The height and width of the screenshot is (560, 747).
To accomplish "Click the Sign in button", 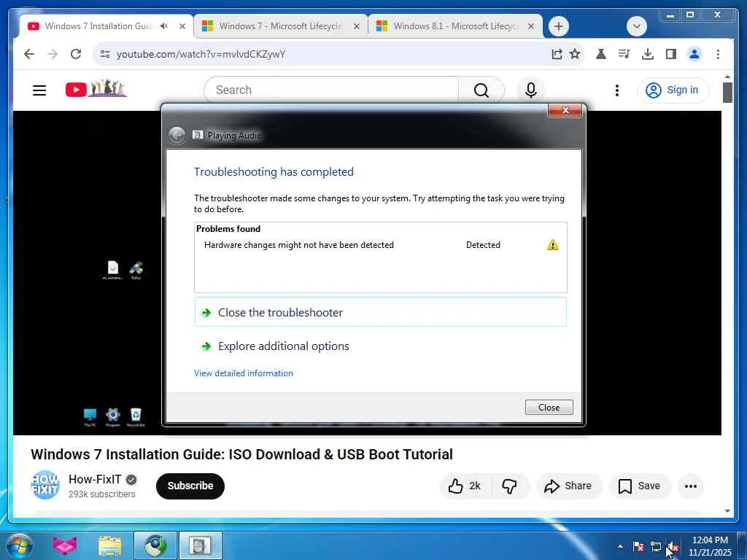I will point(673,90).
